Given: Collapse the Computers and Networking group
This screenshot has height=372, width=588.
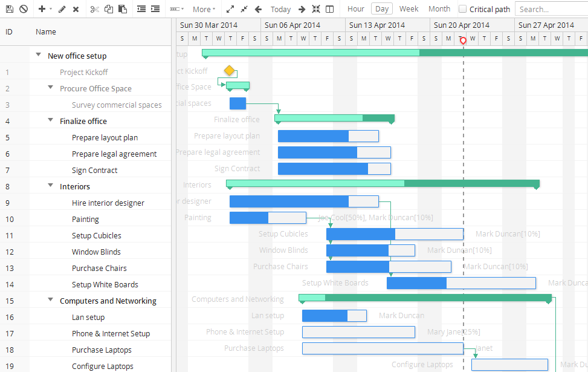Looking at the screenshot, I should point(51,299).
